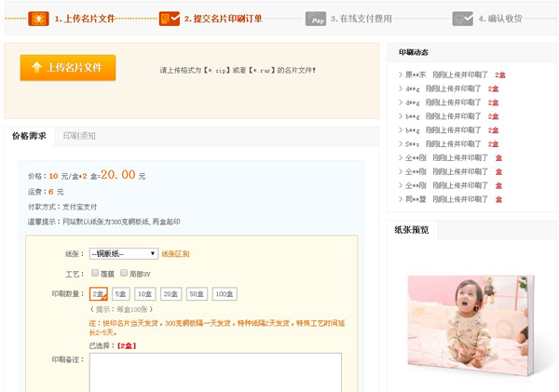Click the step label 3.在线支付费用

point(361,19)
